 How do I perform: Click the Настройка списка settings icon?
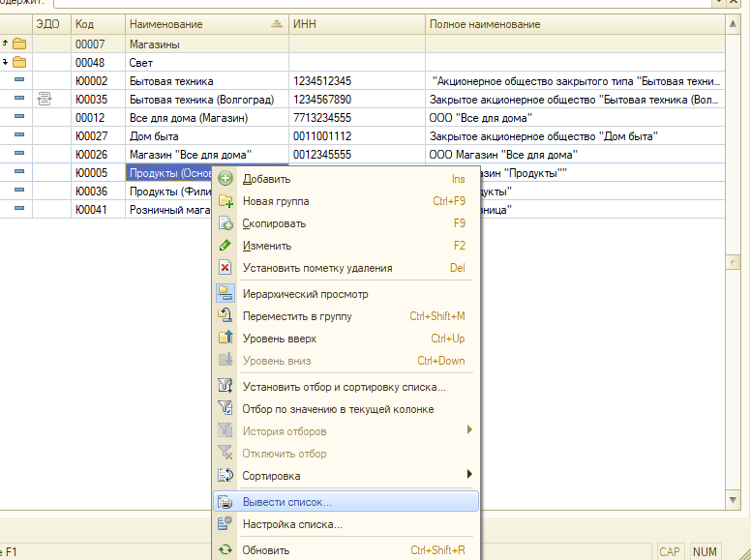tap(225, 523)
